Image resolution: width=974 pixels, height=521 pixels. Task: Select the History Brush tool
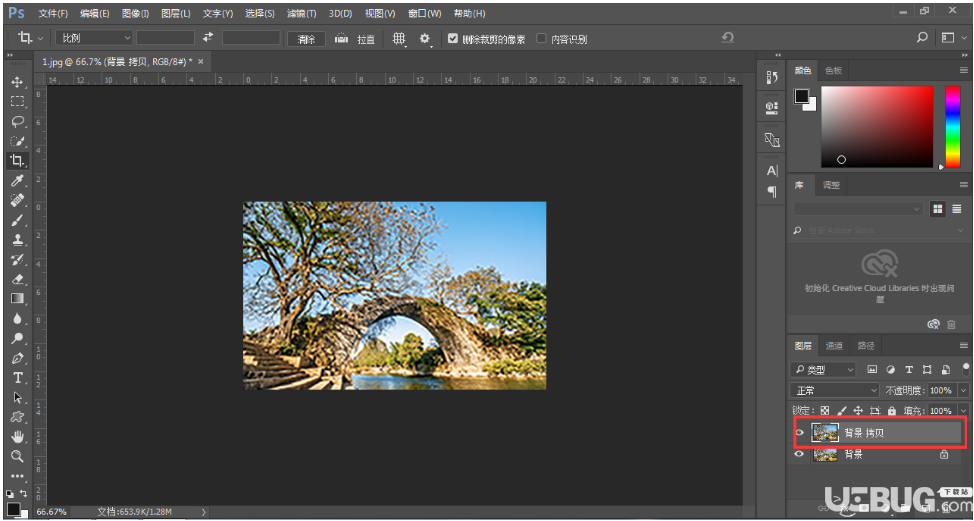[x=17, y=259]
